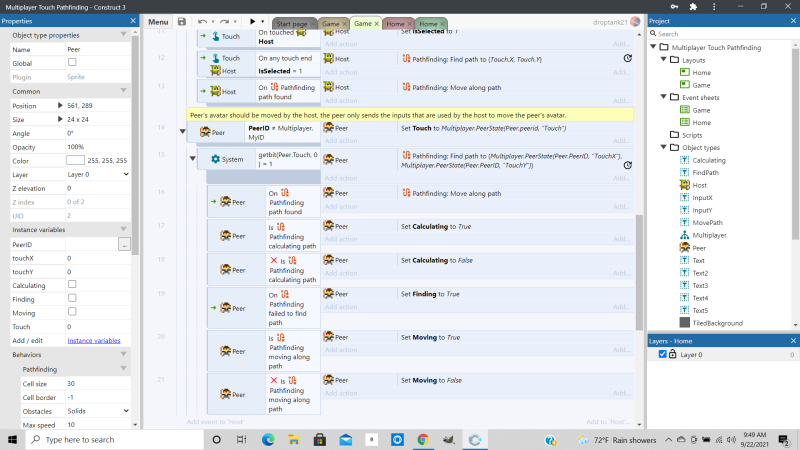The width and height of the screenshot is (800, 450).
Task: Click the Preview play button
Action: tap(252, 21)
